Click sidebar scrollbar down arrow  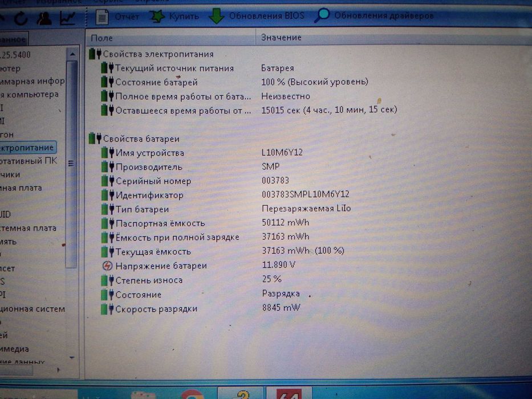pos(72,357)
